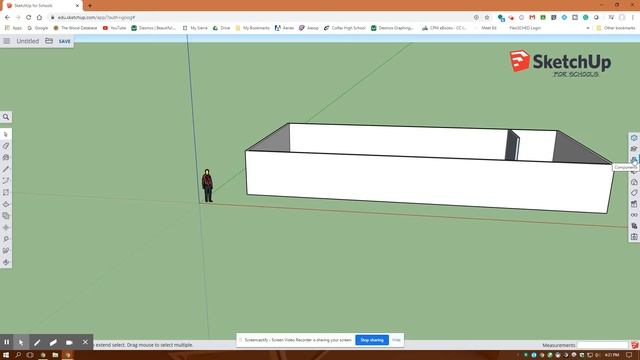This screenshot has width=640, height=360.
Task: Click the SketchUp logo in status bar
Action: tap(635, 345)
